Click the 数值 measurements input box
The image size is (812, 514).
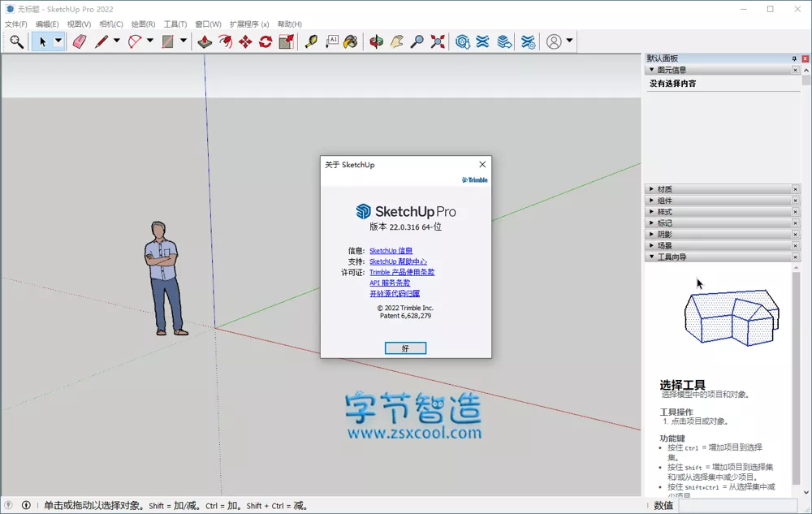(x=738, y=506)
